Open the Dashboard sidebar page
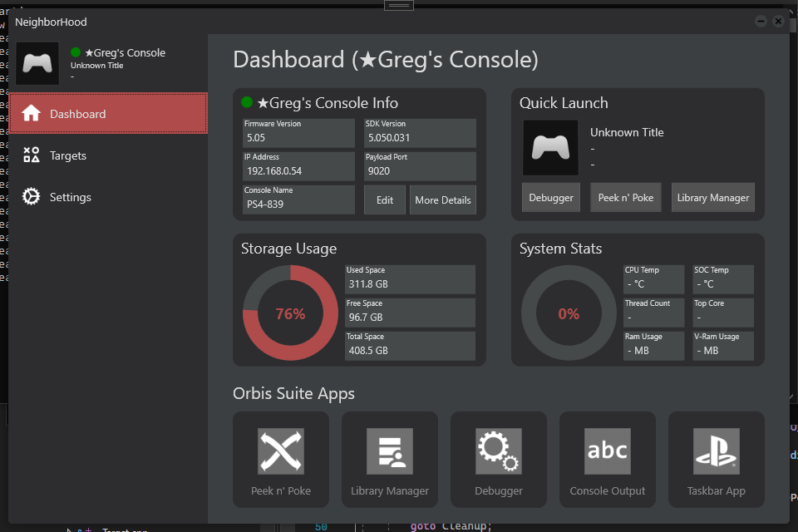Viewport: 798px width, 532px height. coord(108,114)
